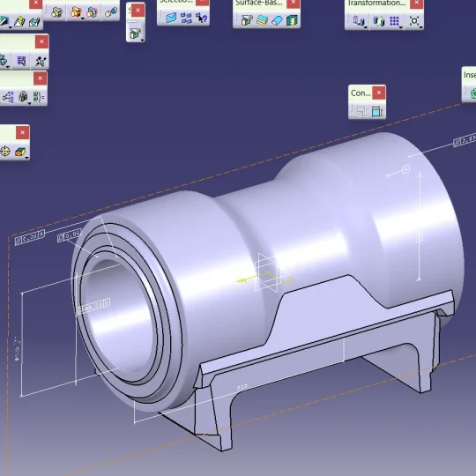The image size is (476, 476).
Task: Open the Selection Sets Edition icon
Action: (x=171, y=18)
